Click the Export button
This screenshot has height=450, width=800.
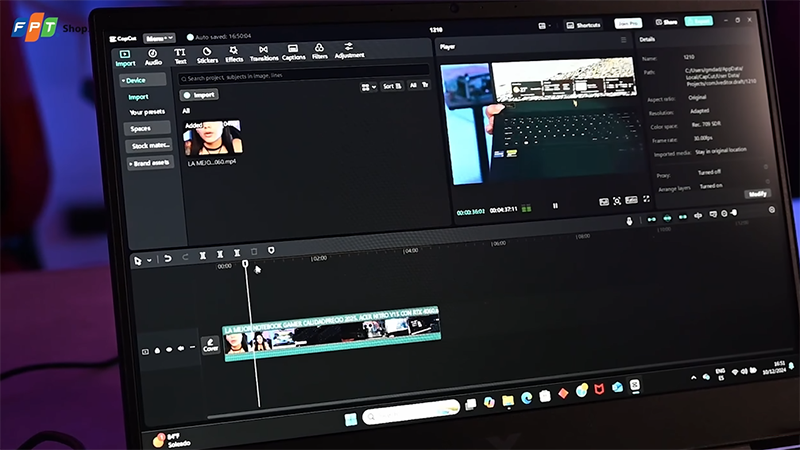tap(698, 21)
